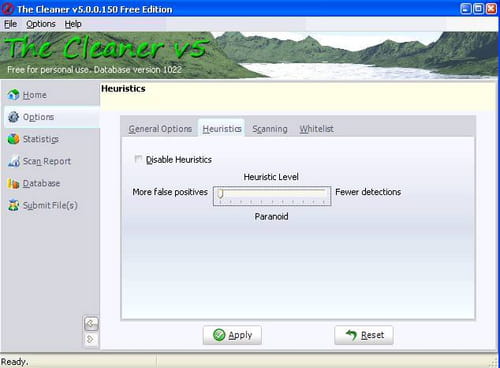Image resolution: width=500 pixels, height=368 pixels.
Task: Click the Options gear icon in sidebar
Action: coord(13,117)
